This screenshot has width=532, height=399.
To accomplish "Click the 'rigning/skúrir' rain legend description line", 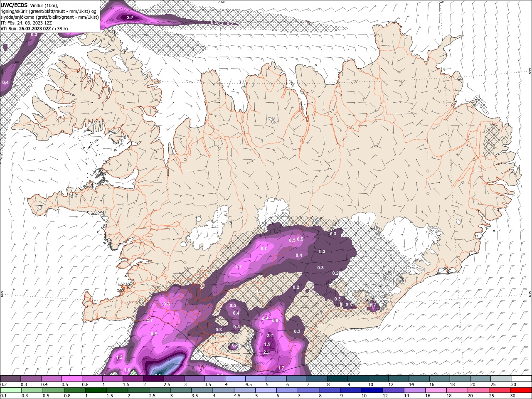I will click(x=49, y=11).
